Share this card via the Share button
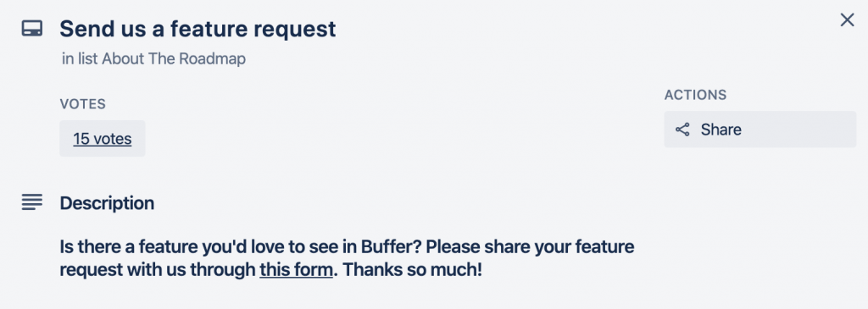The height and width of the screenshot is (309, 868). click(760, 130)
